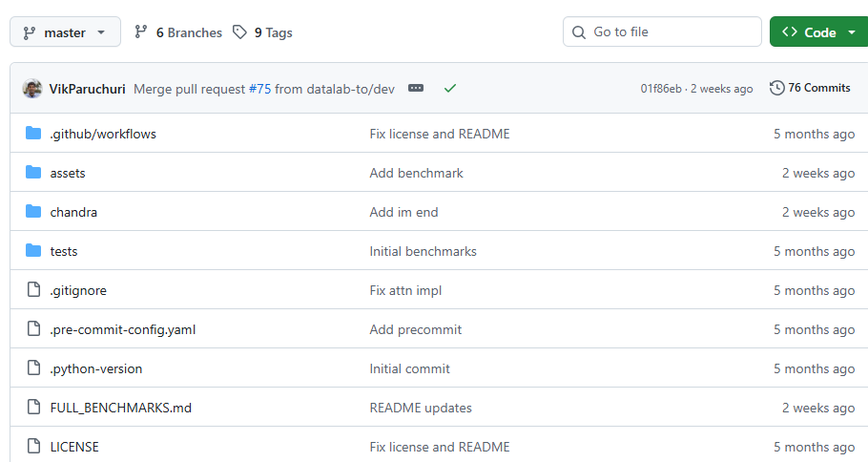Click the caret arrow on master button
Viewport: 868px width, 462px height.
[101, 32]
